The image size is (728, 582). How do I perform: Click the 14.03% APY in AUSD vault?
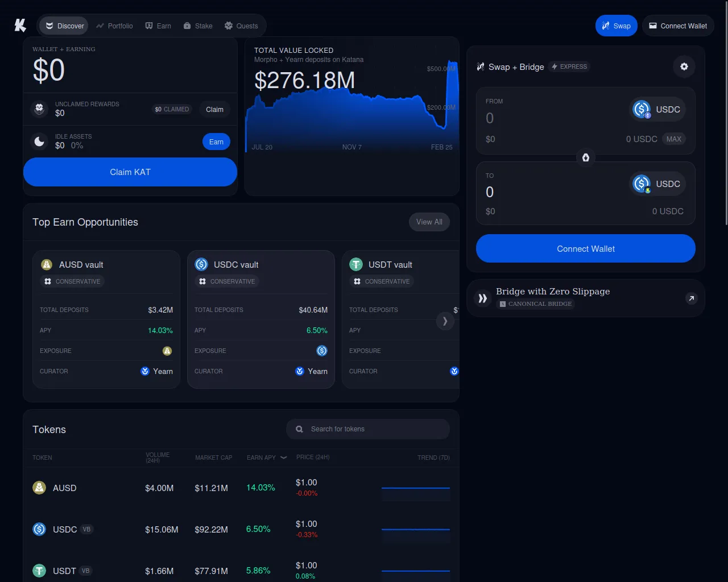coord(160,330)
